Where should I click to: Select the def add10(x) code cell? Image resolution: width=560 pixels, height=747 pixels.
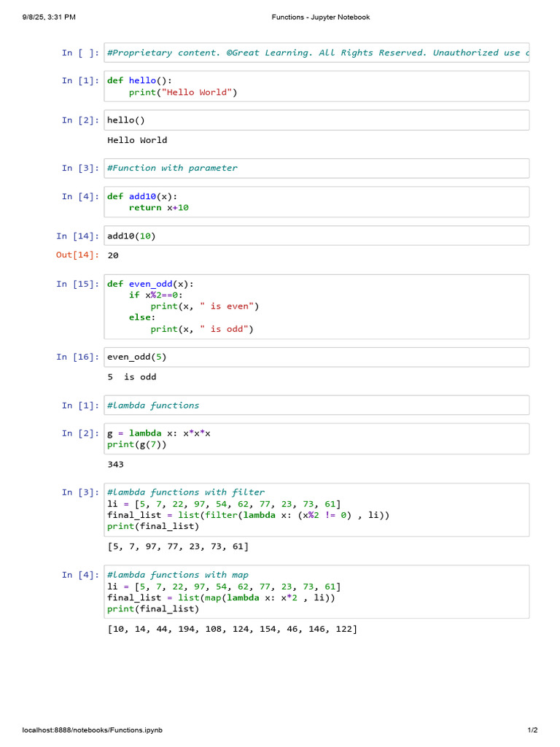[x=316, y=202]
